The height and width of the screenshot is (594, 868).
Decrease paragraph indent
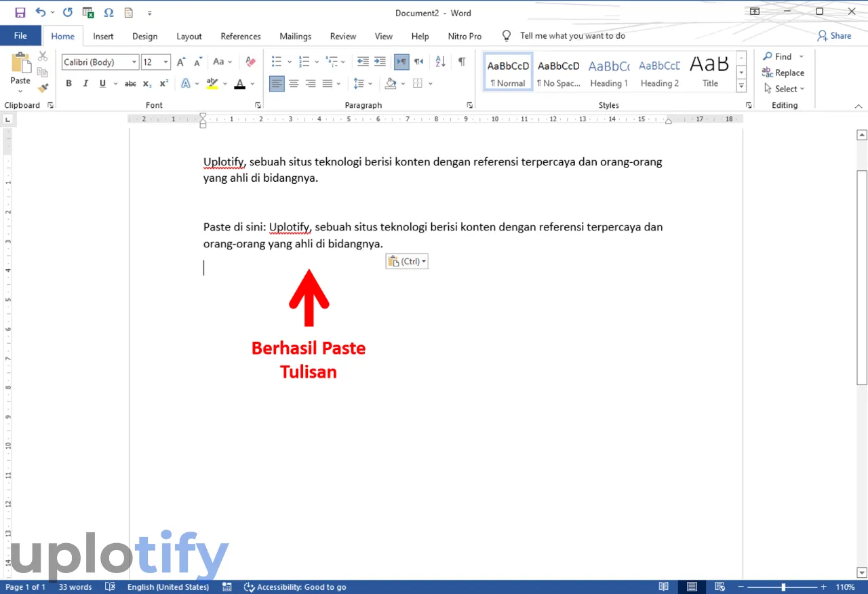[x=363, y=62]
